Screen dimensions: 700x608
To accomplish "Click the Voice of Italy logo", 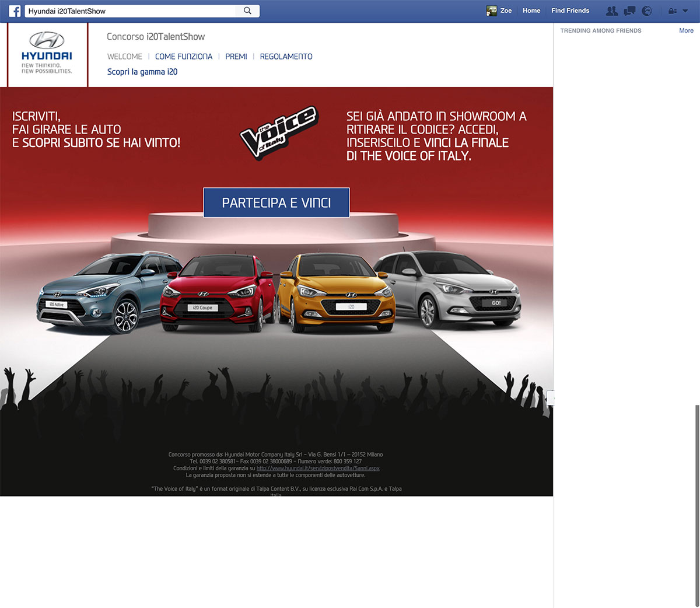I will (279, 132).
